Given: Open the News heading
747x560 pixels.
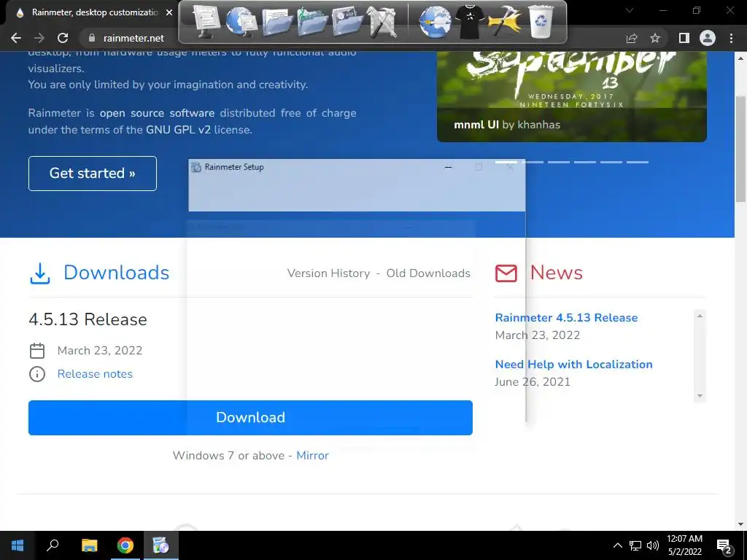Looking at the screenshot, I should [x=557, y=273].
